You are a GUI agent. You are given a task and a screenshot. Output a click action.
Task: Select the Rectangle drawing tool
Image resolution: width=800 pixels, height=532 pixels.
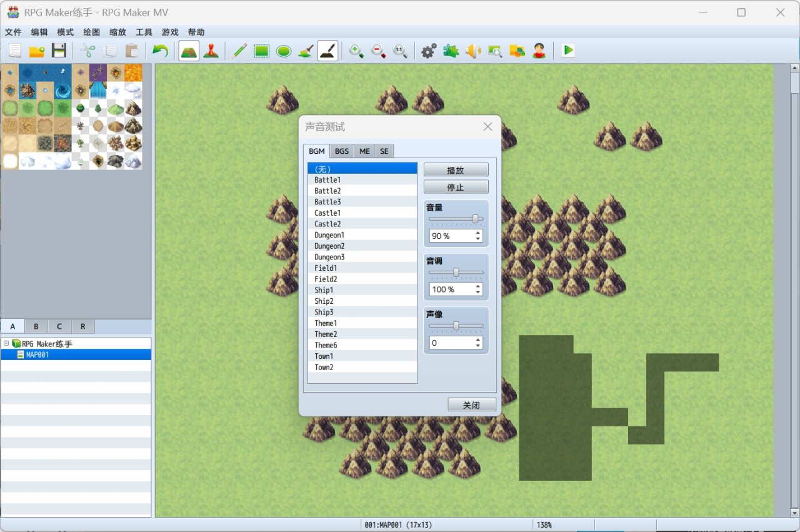click(x=261, y=51)
